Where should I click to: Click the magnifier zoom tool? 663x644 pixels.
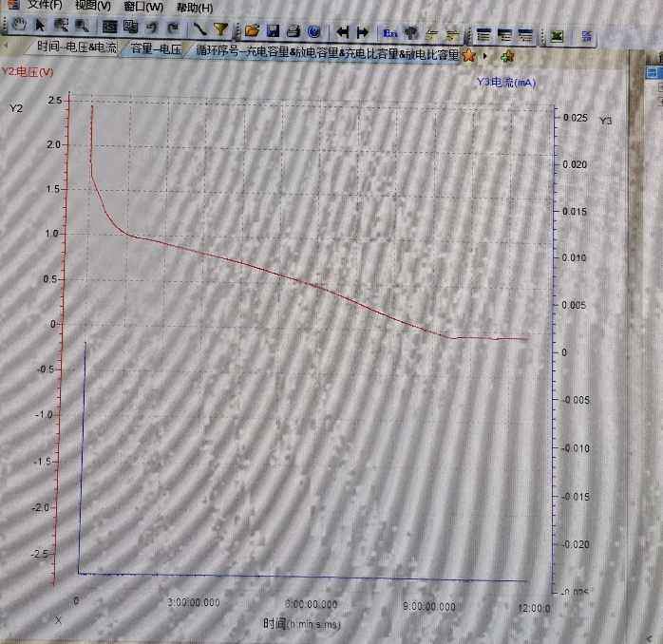82,26
